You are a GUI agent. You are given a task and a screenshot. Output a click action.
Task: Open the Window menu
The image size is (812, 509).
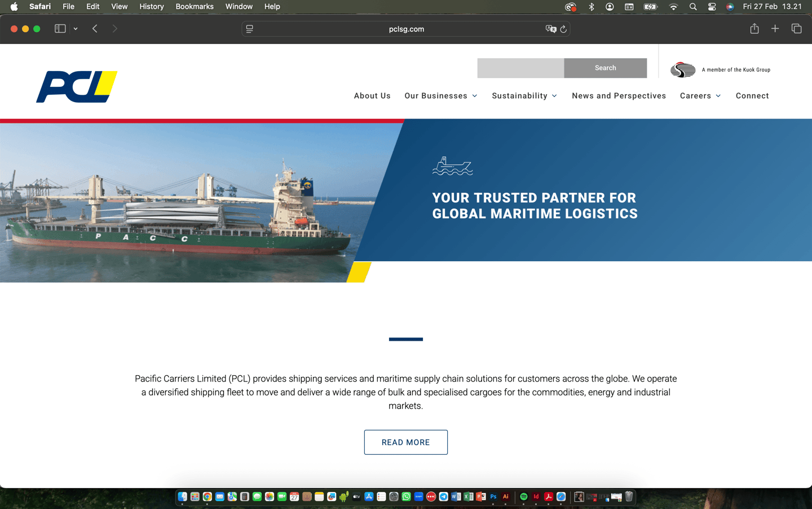tap(239, 7)
